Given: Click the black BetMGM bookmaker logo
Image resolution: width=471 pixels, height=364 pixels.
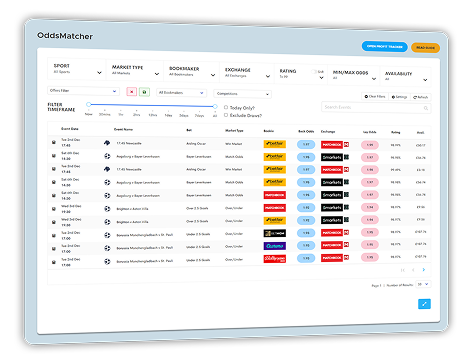Looking at the screenshot, I should tap(275, 233).
